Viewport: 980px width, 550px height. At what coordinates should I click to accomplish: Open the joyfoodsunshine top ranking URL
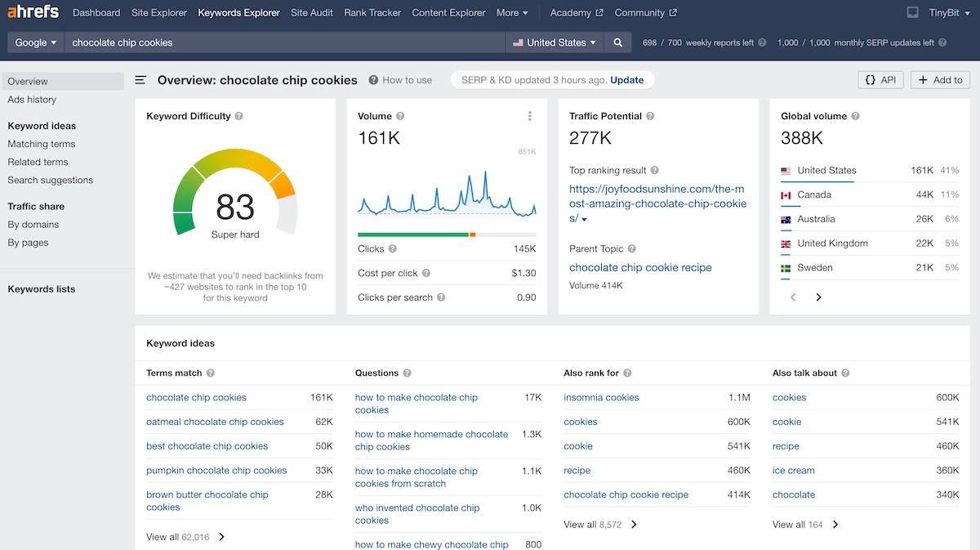657,203
